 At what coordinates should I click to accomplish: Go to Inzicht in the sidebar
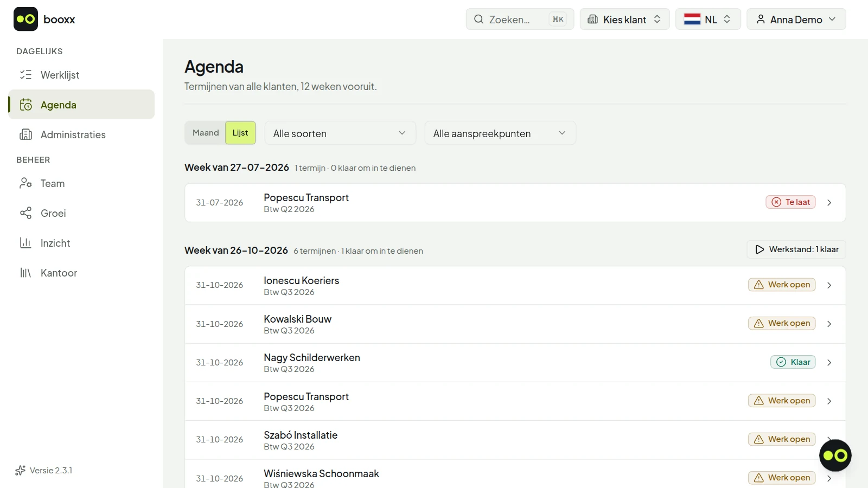[81, 243]
